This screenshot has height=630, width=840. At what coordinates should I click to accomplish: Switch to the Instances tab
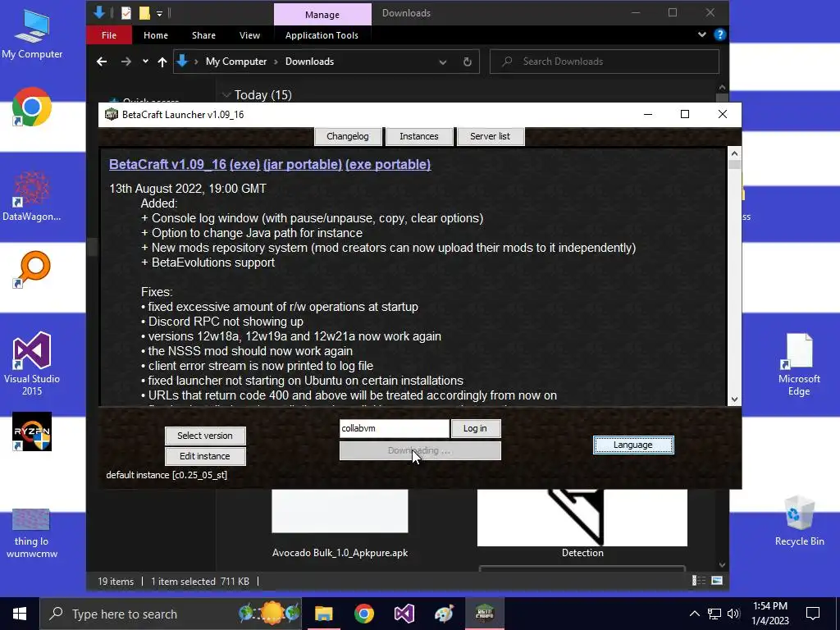point(419,136)
